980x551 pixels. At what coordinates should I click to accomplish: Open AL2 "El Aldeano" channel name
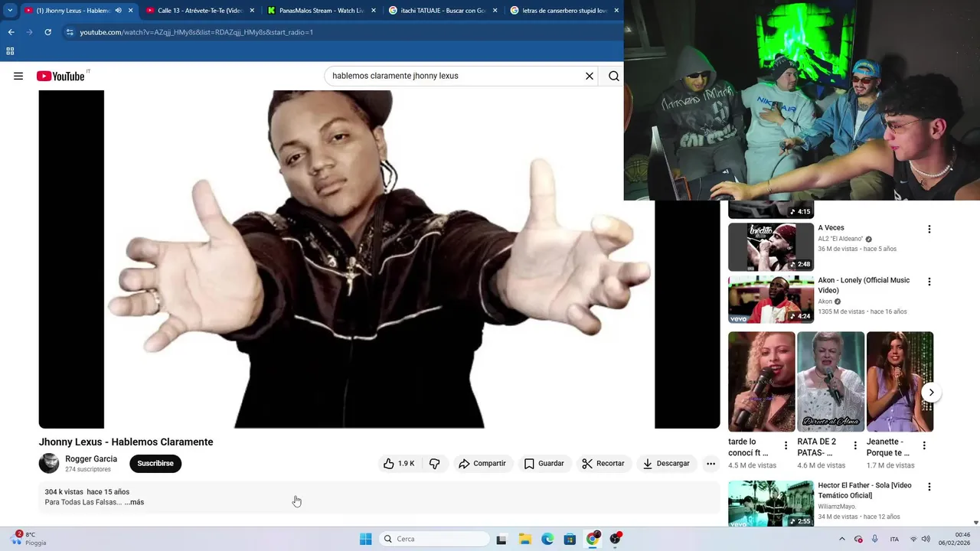point(840,239)
